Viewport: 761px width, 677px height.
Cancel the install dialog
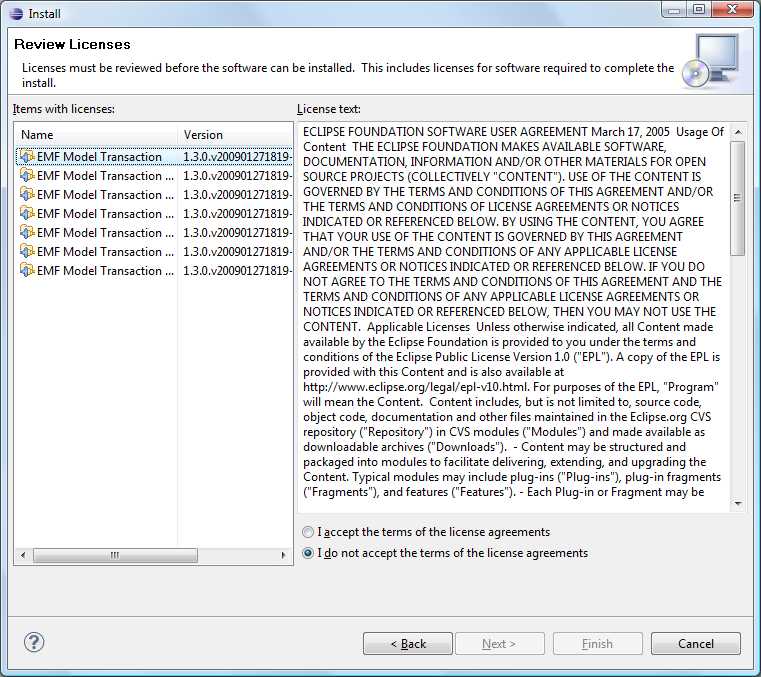click(695, 644)
